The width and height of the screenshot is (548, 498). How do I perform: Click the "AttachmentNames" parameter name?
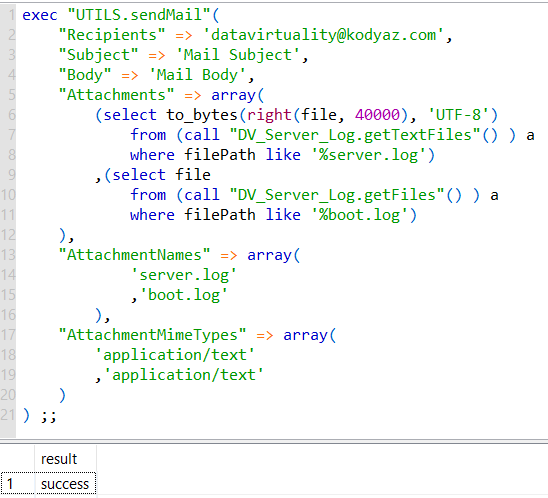click(134, 255)
